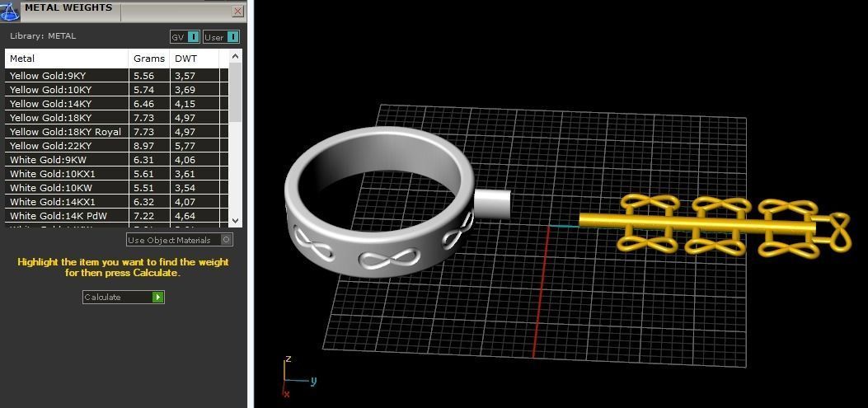Click the Calculate button
This screenshot has width=868, height=408.
(x=123, y=298)
